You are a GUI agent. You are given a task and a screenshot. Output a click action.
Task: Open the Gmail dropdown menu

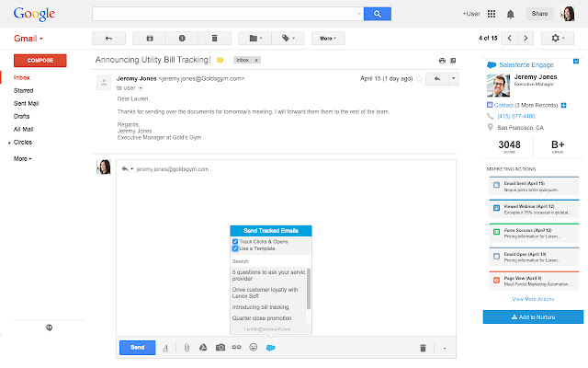28,39
